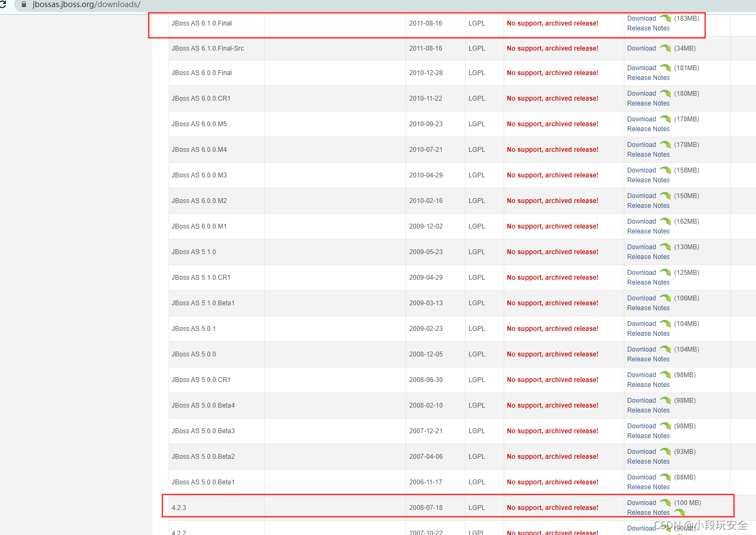The height and width of the screenshot is (535, 756).
Task: Click green download arrow for 6.0.0.M5
Action: click(x=665, y=119)
